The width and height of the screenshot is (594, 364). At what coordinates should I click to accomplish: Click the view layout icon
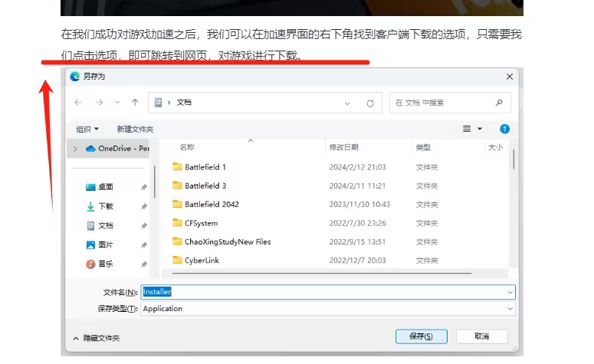[467, 130]
